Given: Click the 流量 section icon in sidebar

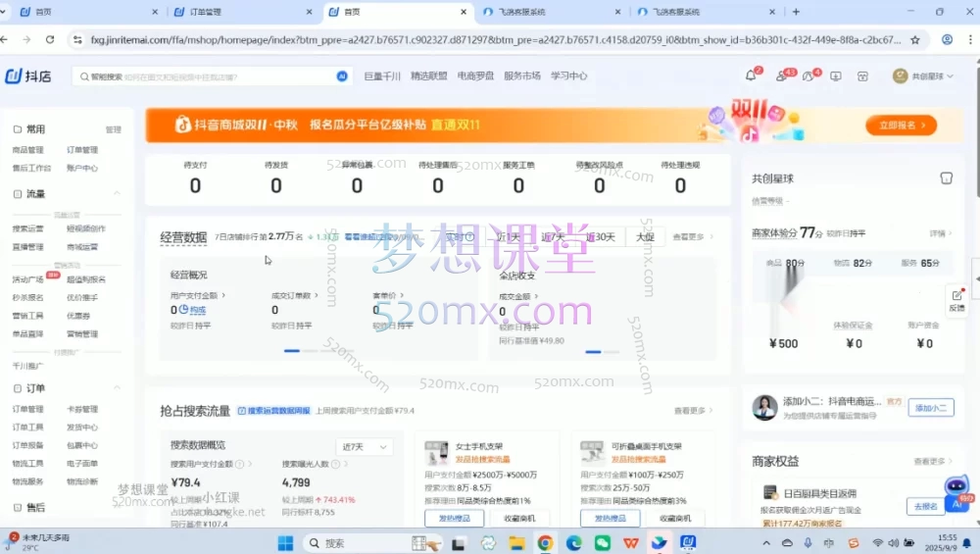Looking at the screenshot, I should point(18,194).
